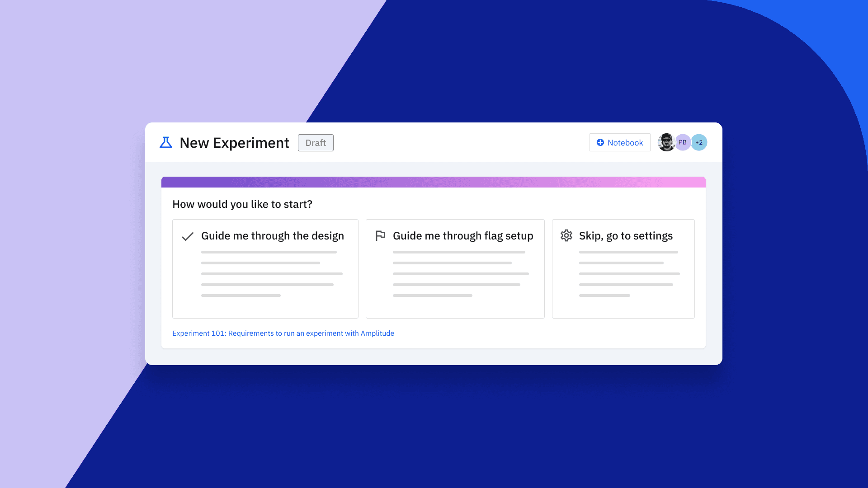This screenshot has height=488, width=868.
Task: Click the flag icon on flag setup card
Action: coord(380,235)
